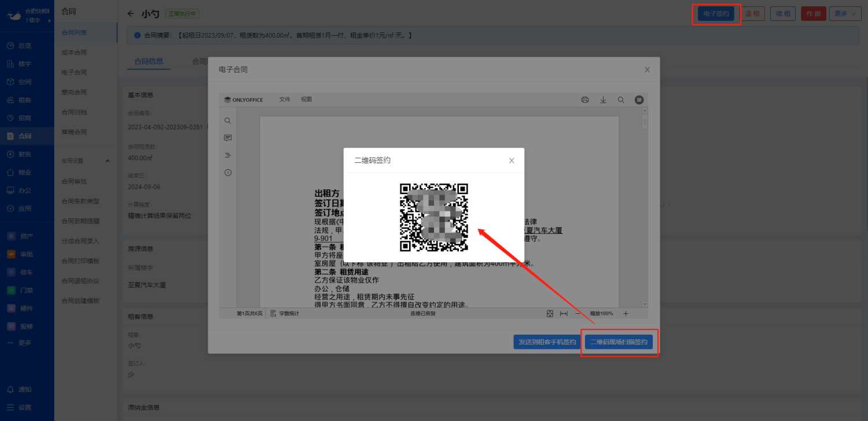The image size is (868, 421).
Task: Close the 电子合同 modal window
Action: [647, 69]
